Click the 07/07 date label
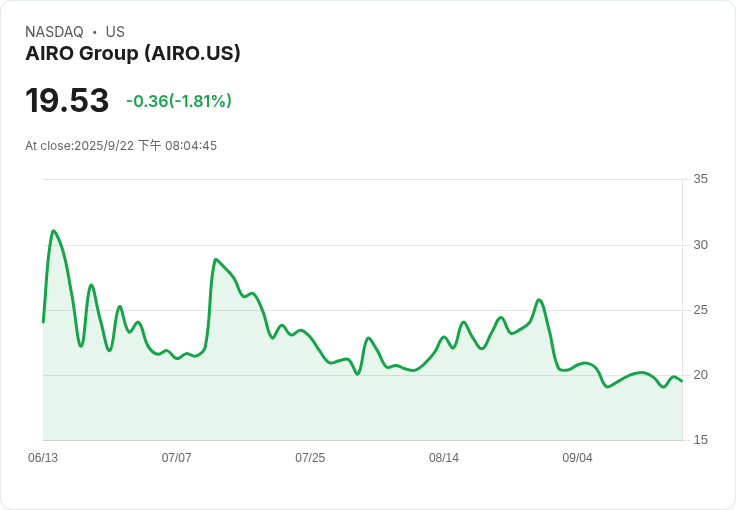736x510 pixels. [176, 458]
